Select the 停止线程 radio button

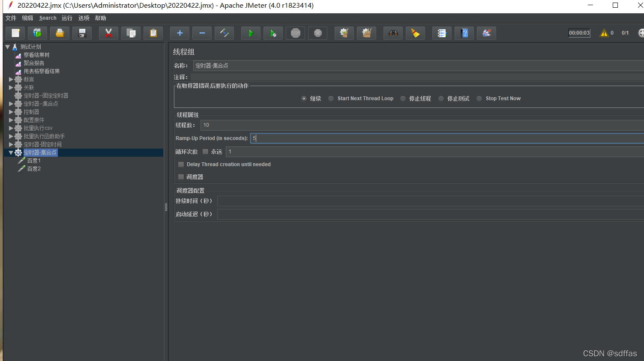point(403,98)
